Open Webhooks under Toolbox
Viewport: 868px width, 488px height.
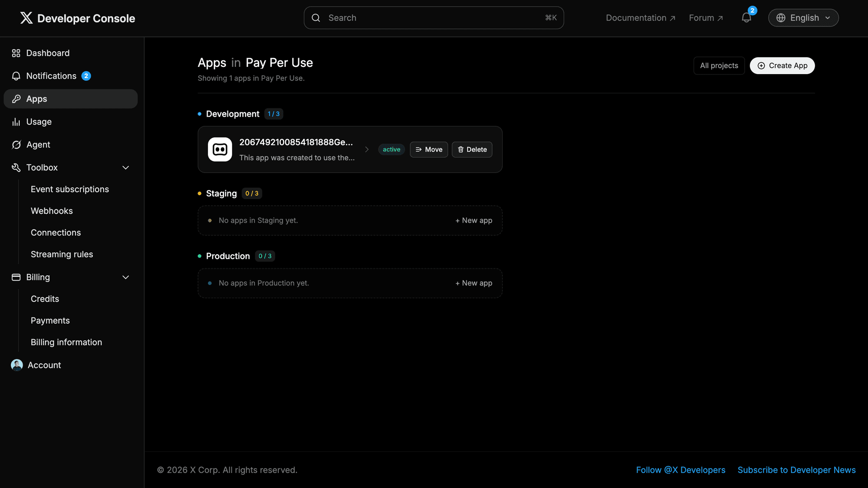[52, 211]
